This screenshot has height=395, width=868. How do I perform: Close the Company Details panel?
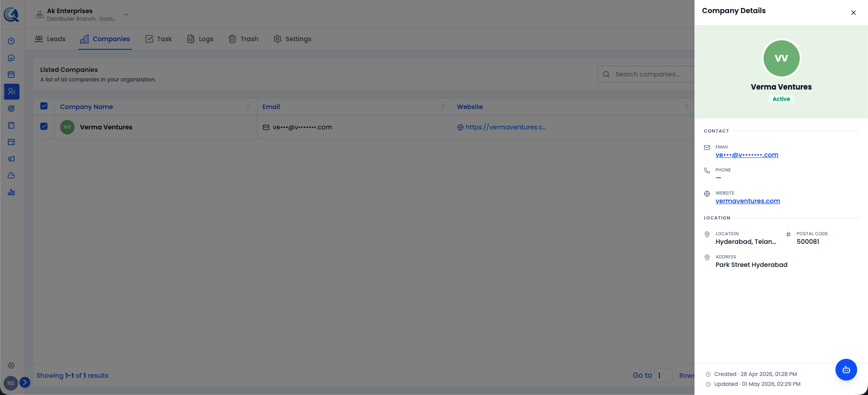[x=854, y=13]
